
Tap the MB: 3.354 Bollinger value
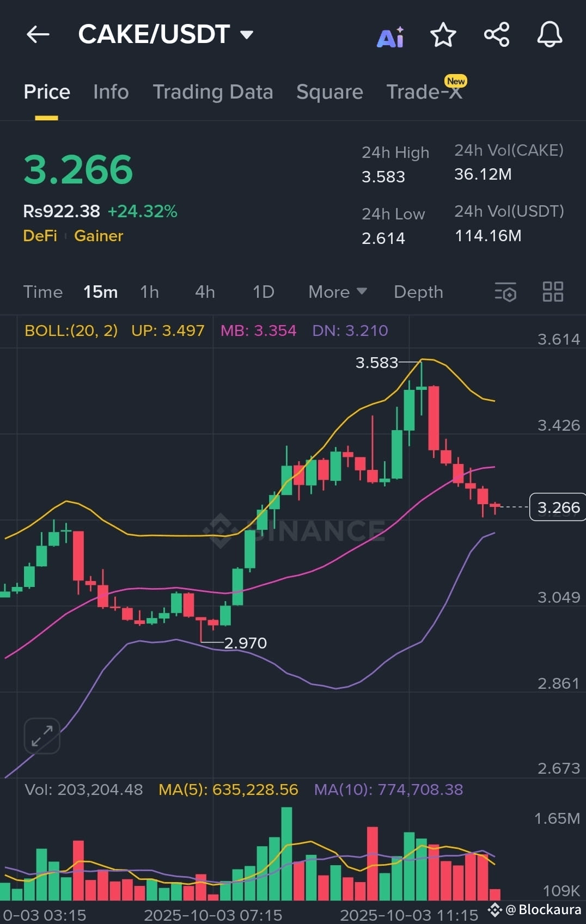[x=258, y=331]
